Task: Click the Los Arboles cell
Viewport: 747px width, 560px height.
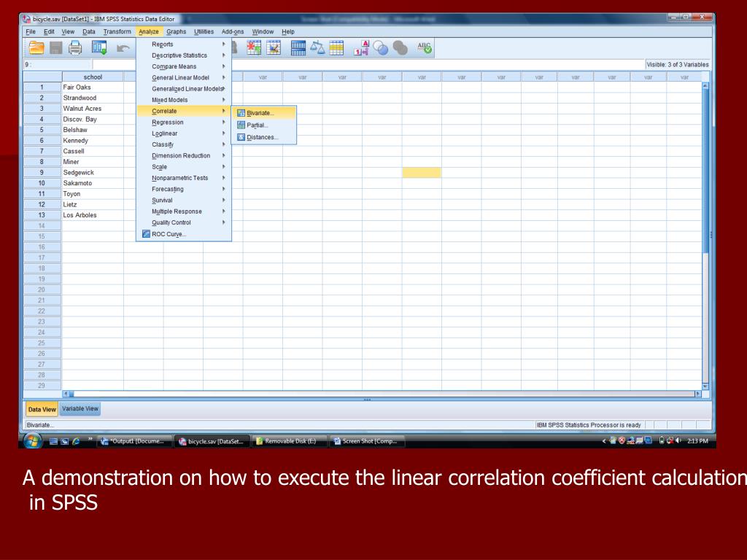Action: 93,215
